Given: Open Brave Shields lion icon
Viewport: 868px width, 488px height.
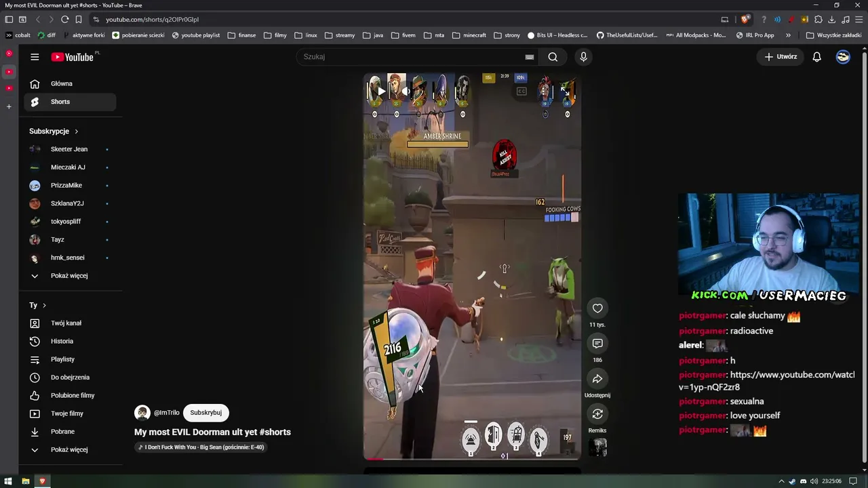Looking at the screenshot, I should (x=746, y=20).
